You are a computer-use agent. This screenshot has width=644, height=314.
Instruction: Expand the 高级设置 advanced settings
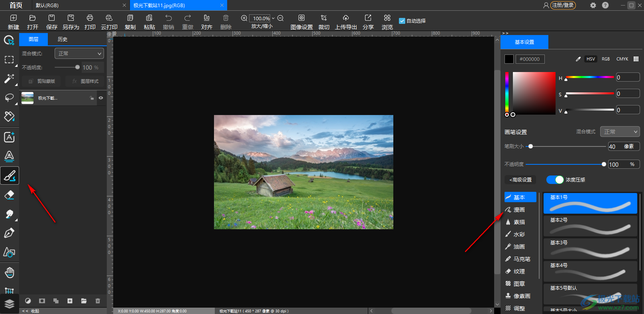point(520,180)
